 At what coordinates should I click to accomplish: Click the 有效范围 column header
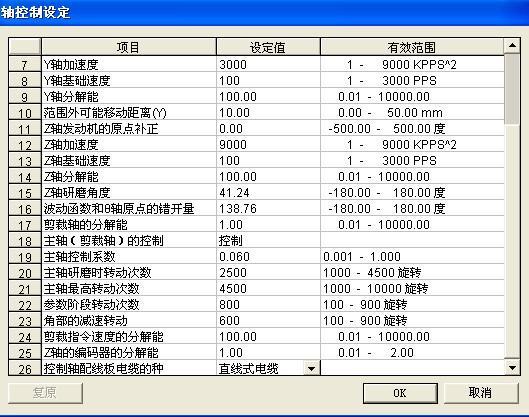pos(412,47)
